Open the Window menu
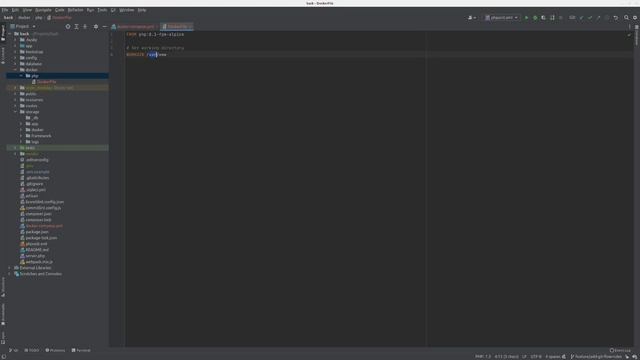The width and height of the screenshot is (640, 360). (127, 10)
